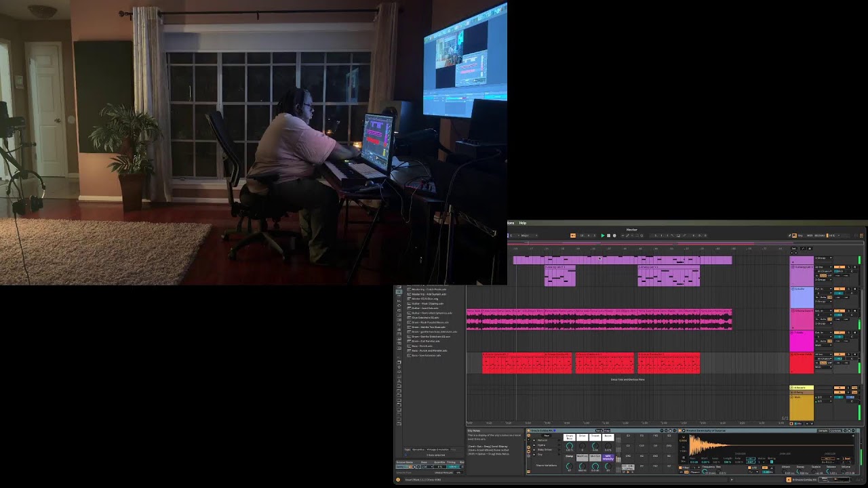
Task: Open the Main track 1/2 output dropdown
Action: tap(823, 401)
